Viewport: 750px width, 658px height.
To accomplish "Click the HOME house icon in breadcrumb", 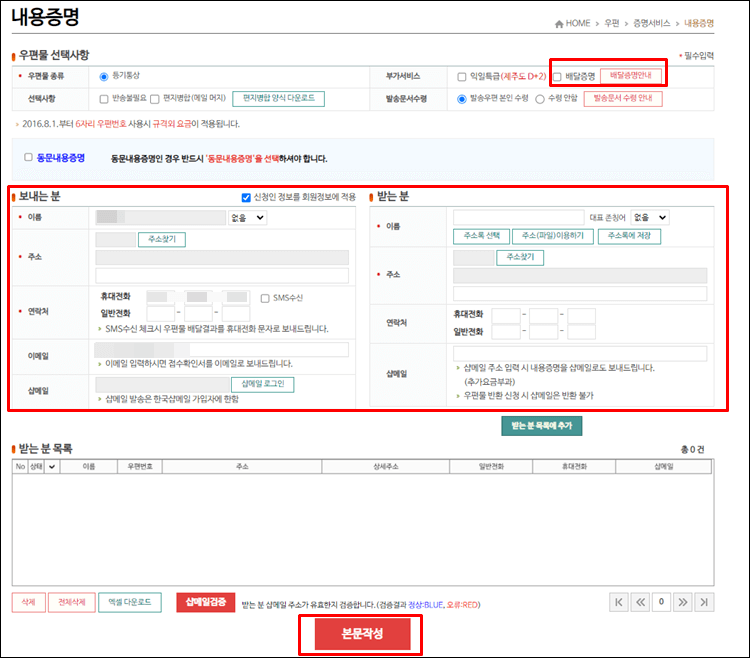I will [559, 23].
